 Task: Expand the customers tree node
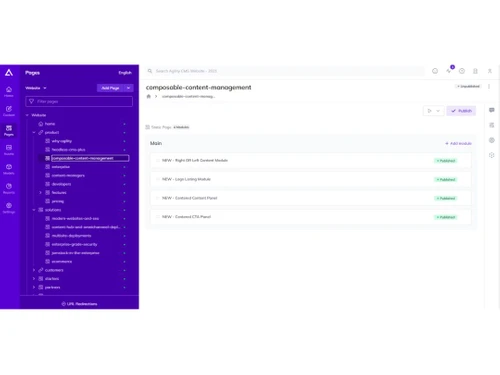click(34, 270)
